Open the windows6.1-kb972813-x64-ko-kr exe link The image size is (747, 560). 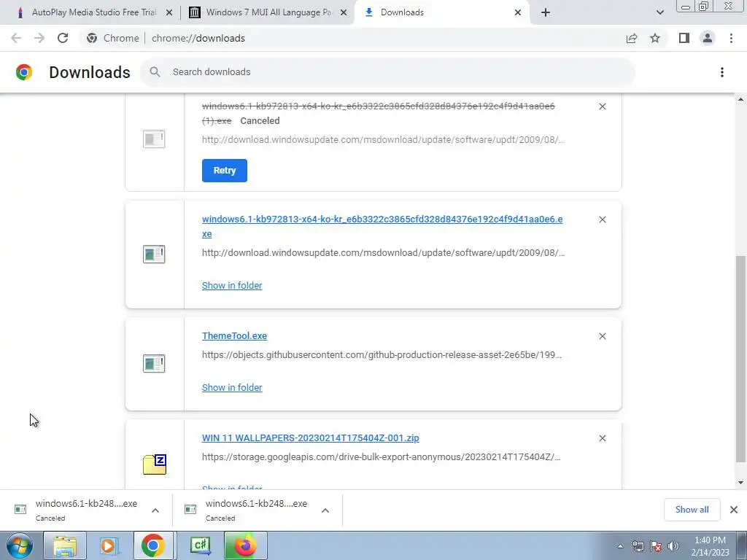(x=382, y=226)
